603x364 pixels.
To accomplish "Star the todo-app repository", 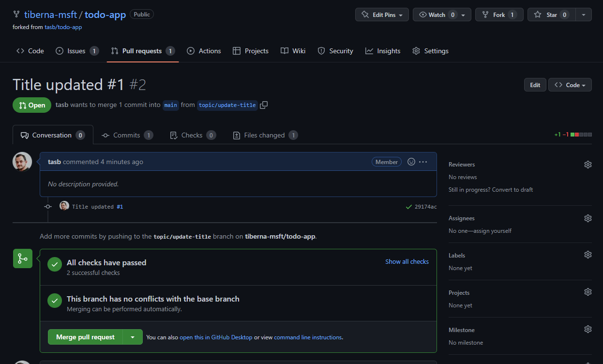I will click(x=551, y=15).
